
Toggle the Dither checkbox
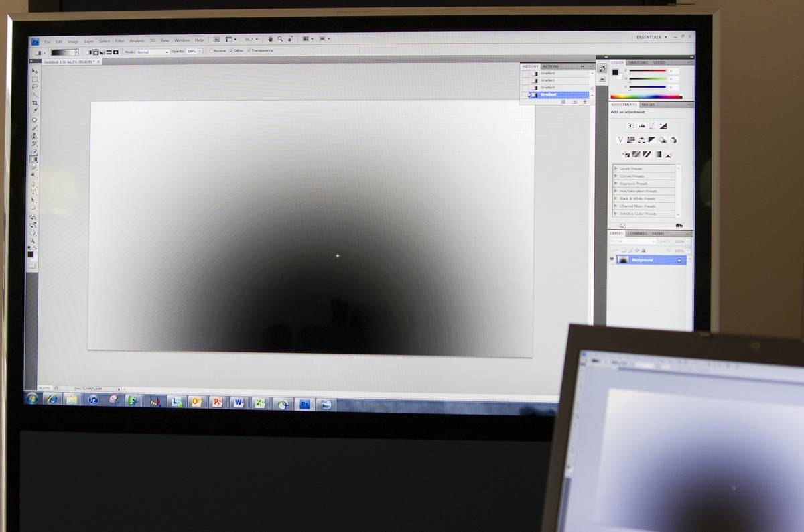[x=231, y=51]
